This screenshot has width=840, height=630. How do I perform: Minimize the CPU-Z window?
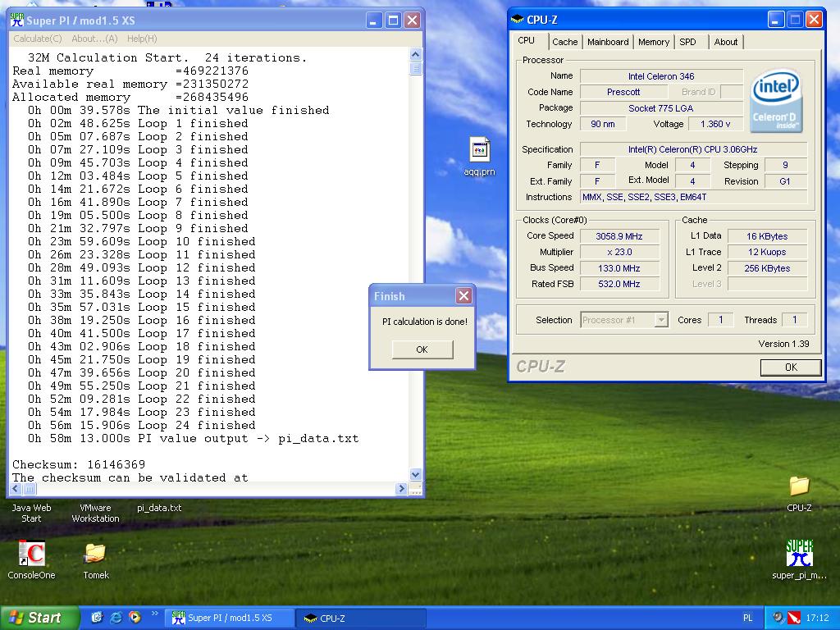(775, 20)
